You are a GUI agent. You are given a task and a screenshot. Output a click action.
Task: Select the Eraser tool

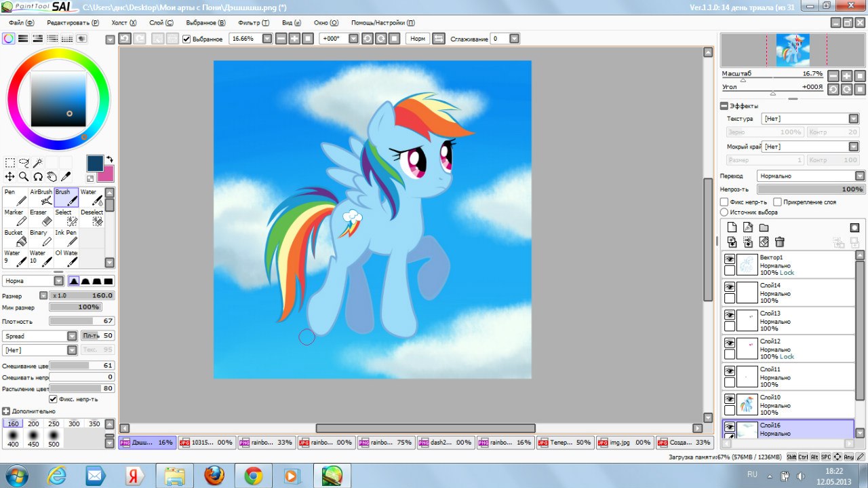click(41, 217)
